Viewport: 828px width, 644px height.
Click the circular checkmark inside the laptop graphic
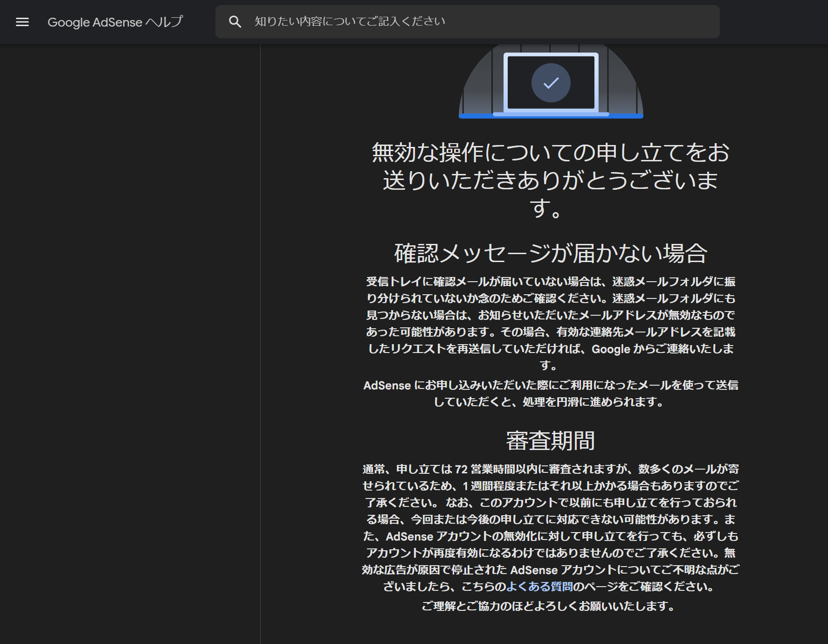pos(552,82)
